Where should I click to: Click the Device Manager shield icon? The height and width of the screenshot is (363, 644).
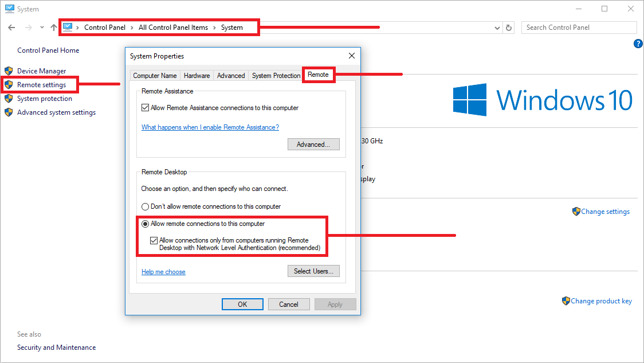coord(9,71)
